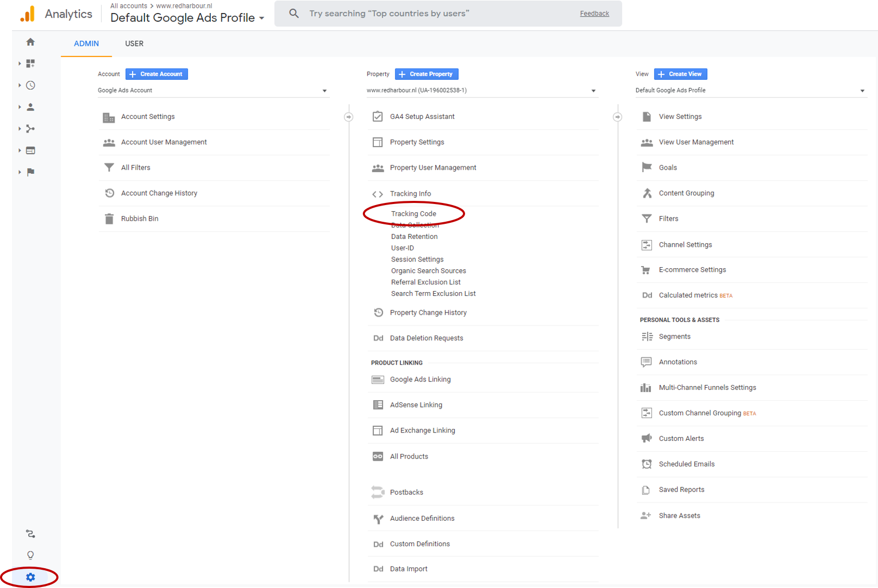Click the arrow between Property and View columns

[x=618, y=117]
